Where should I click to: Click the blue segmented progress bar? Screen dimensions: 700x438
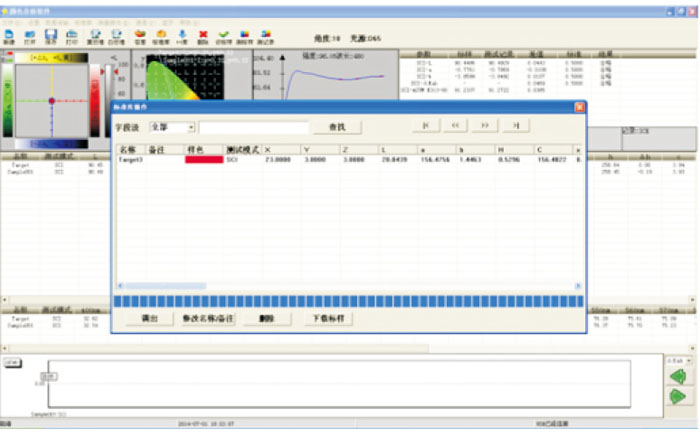point(348,301)
